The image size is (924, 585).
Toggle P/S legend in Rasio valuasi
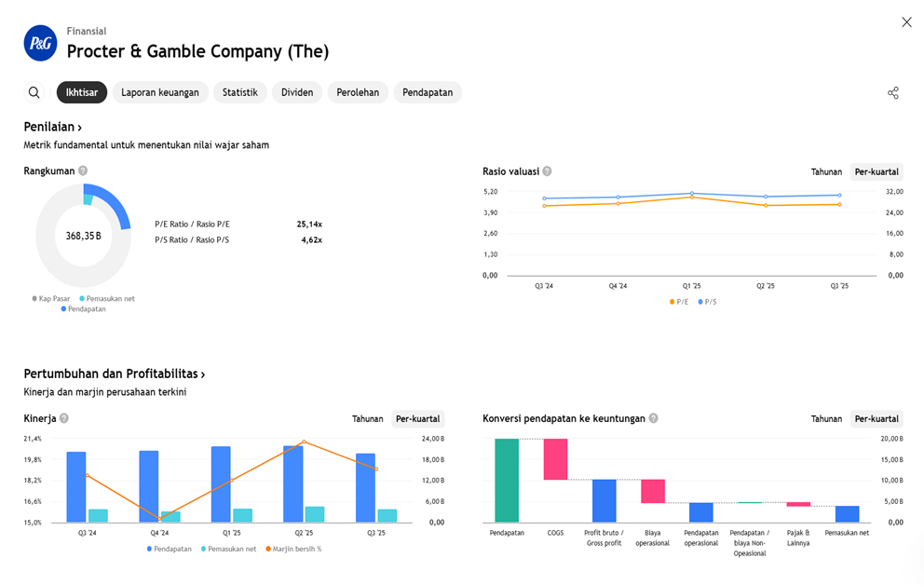click(707, 302)
